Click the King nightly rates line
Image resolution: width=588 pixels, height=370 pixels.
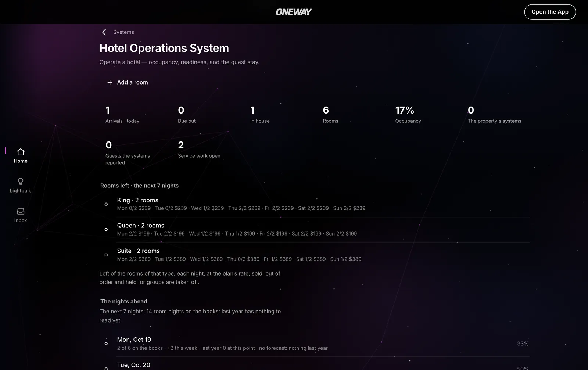[241, 208]
